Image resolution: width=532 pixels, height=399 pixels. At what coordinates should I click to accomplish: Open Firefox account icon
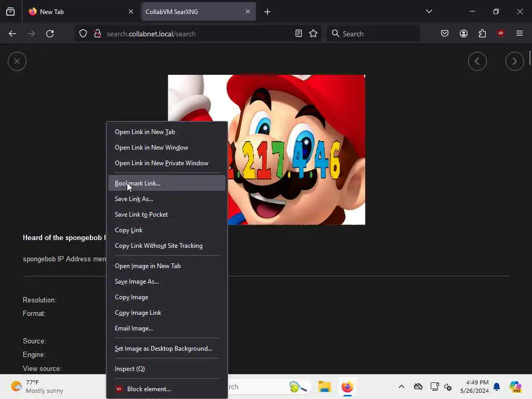(463, 34)
